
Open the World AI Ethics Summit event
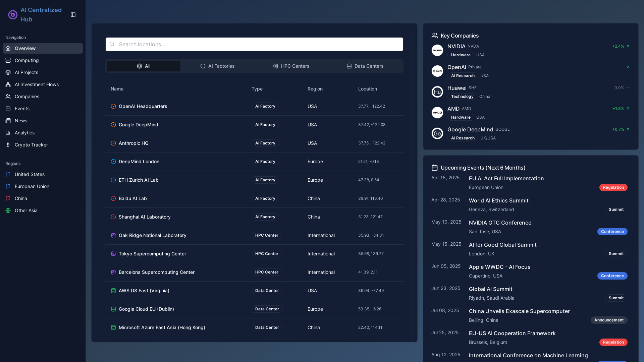[498, 201]
